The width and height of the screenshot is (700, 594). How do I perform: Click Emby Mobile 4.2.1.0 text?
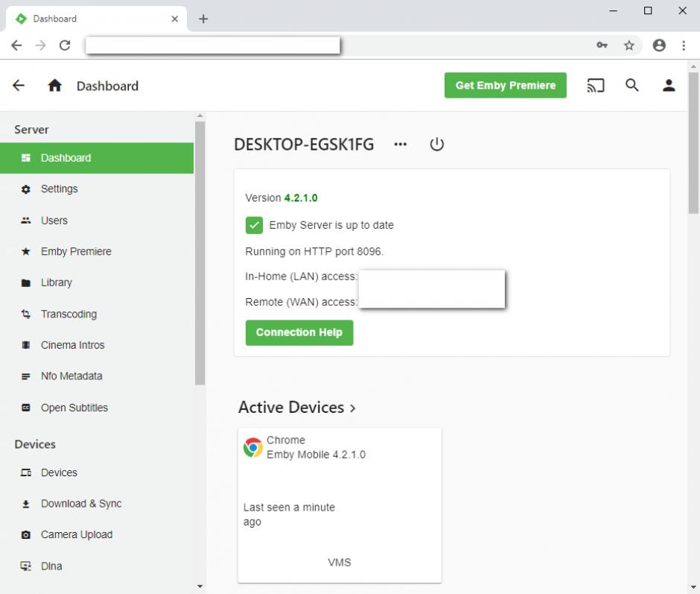pos(316,455)
